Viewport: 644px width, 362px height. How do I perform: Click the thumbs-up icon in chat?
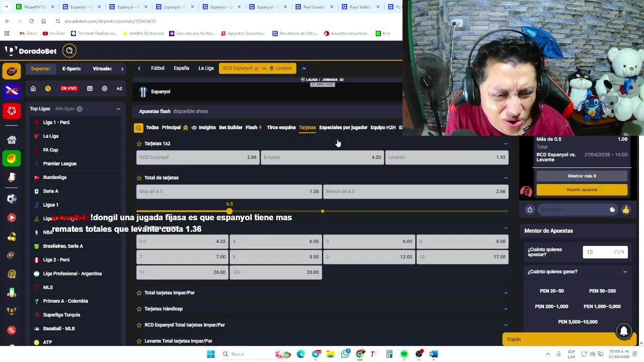(625, 210)
